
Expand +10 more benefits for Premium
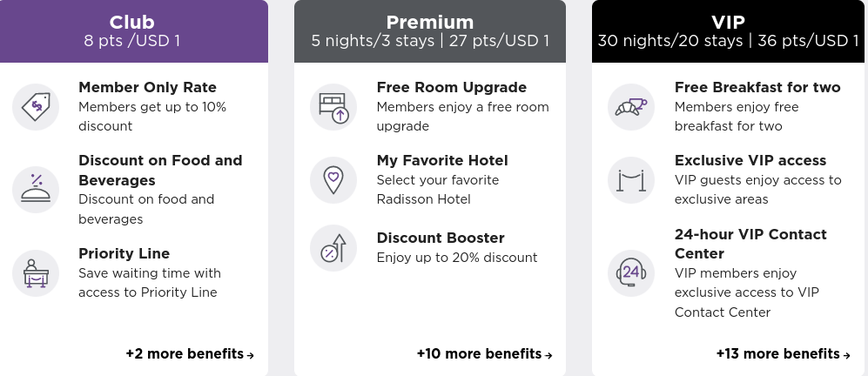(x=484, y=354)
